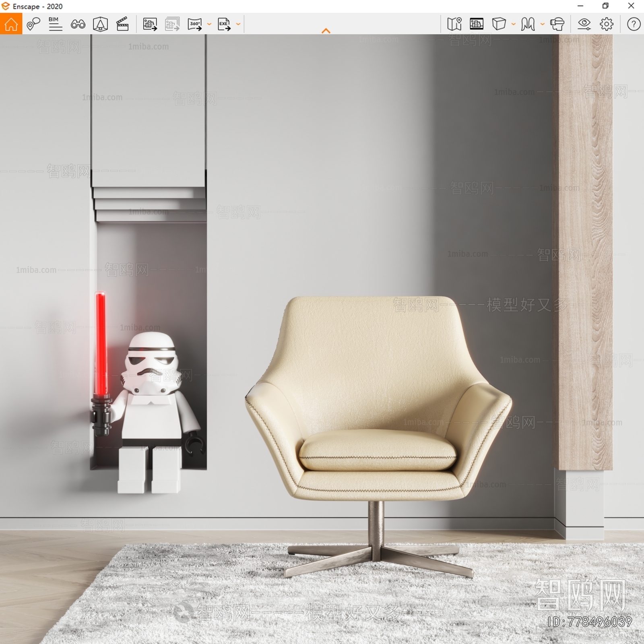Image resolution: width=644 pixels, height=644 pixels.
Task: Click the 360° panorama export icon
Action: pos(195,24)
